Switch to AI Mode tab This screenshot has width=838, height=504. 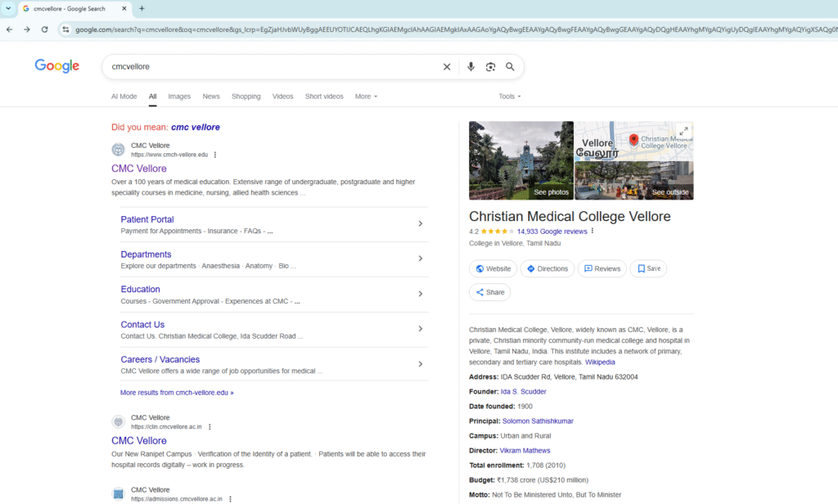coord(124,97)
